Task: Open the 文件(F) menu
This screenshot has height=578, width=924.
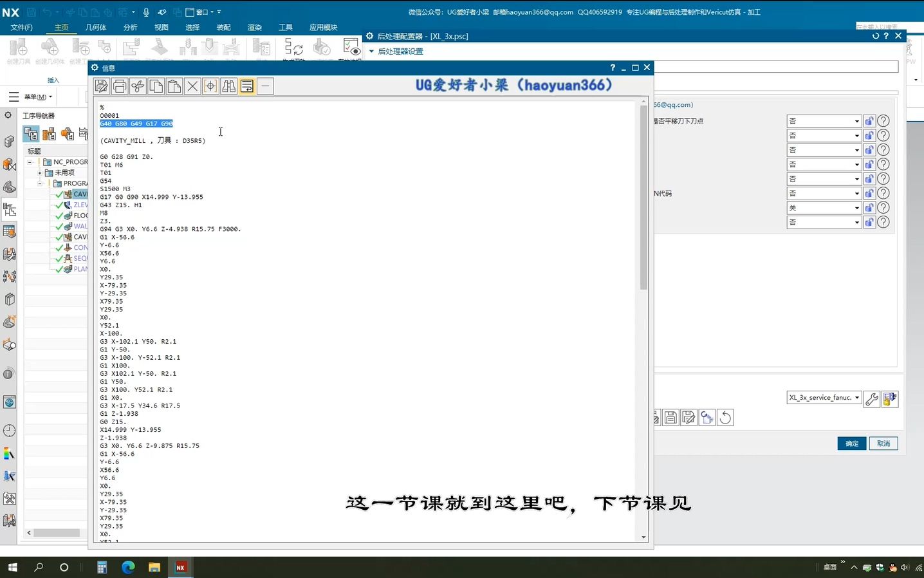Action: click(21, 27)
